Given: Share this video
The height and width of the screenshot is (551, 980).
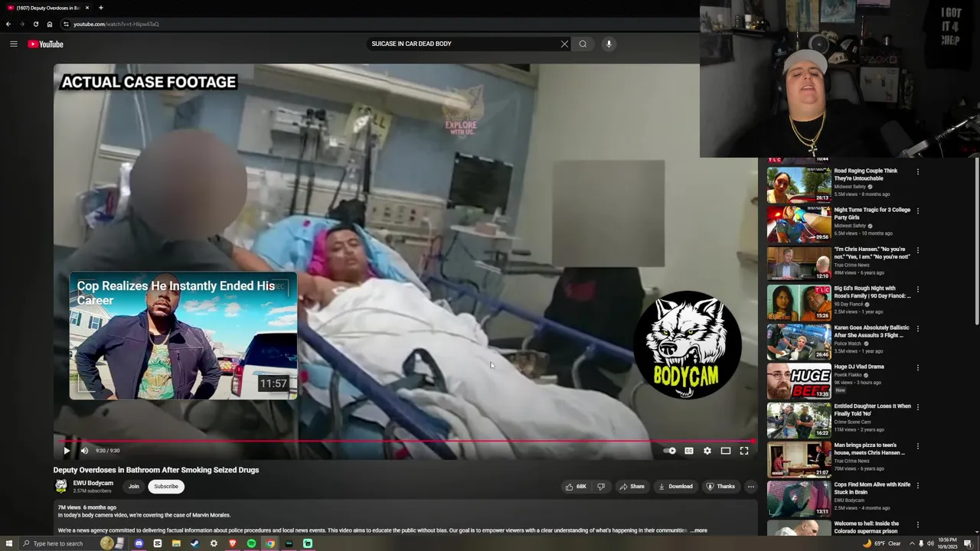Looking at the screenshot, I should [632, 487].
